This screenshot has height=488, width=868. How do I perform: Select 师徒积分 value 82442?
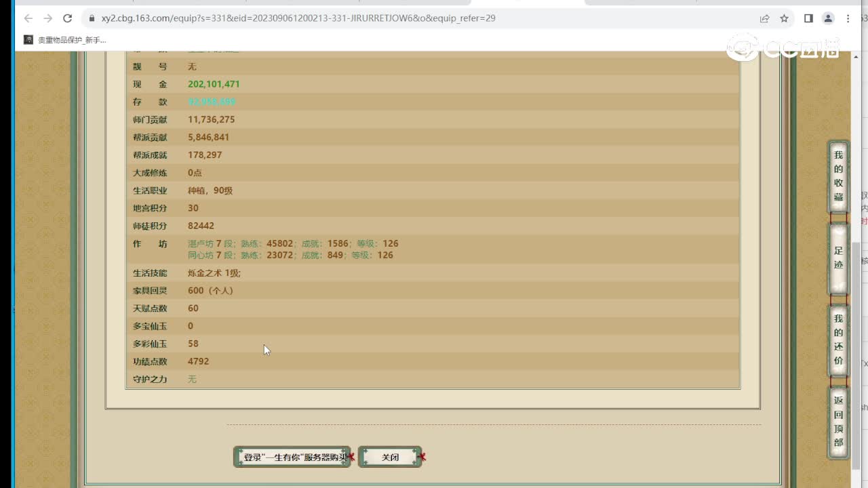click(x=201, y=226)
